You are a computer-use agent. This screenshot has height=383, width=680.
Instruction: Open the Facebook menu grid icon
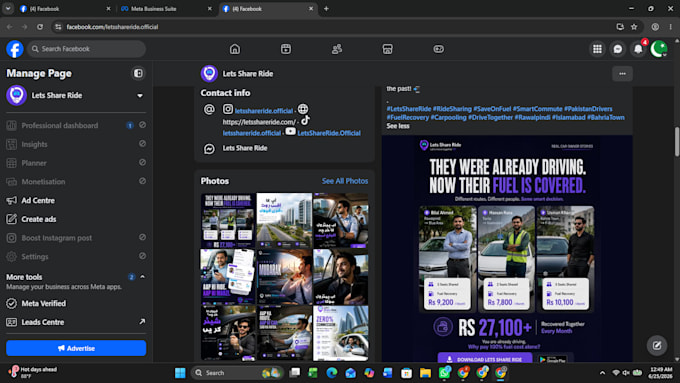pos(597,49)
